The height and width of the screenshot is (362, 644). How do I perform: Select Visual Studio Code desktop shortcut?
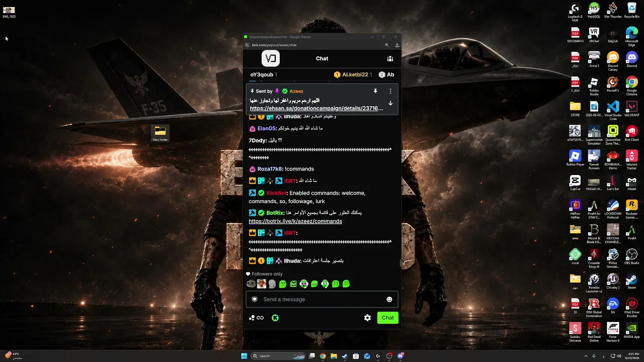(613, 111)
